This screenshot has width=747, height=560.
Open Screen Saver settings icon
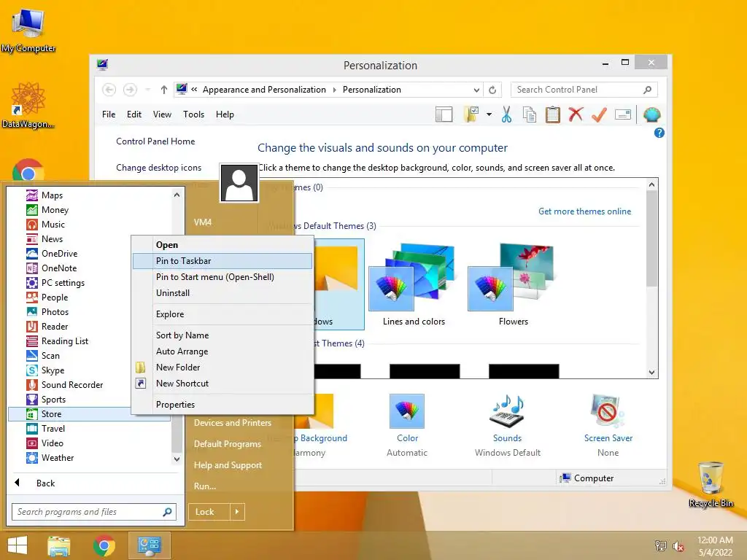pos(608,411)
